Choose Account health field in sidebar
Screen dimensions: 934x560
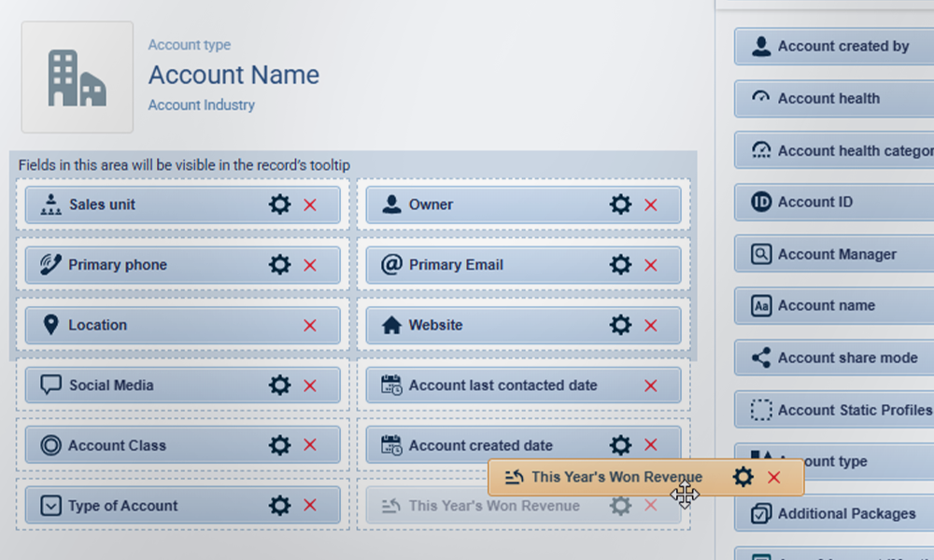828,98
